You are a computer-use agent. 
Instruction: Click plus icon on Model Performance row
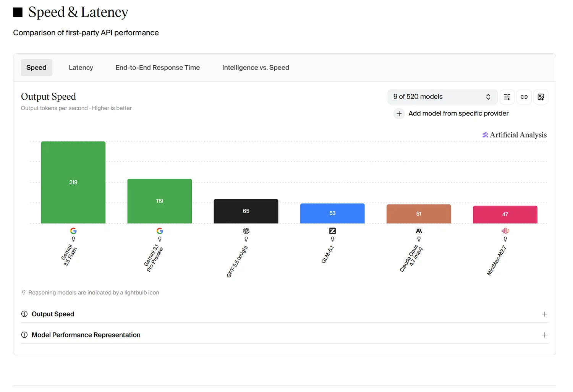pyautogui.click(x=544, y=335)
